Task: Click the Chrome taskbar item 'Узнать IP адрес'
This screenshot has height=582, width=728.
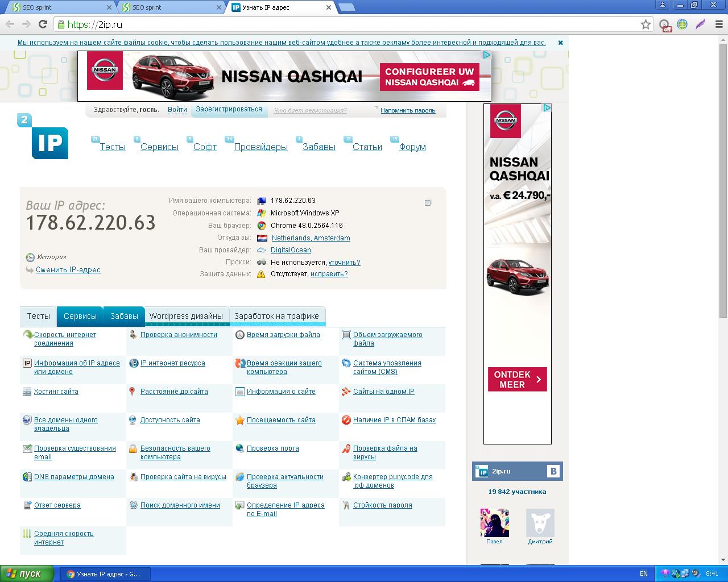Action: tap(105, 574)
